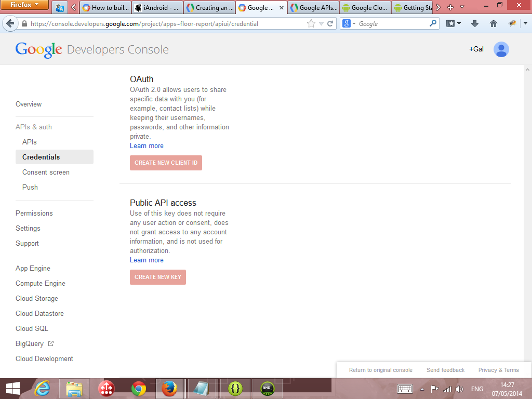Screen dimensions: 532x399
Task: Open Learn more link under OAuth
Action: pyautogui.click(x=147, y=146)
